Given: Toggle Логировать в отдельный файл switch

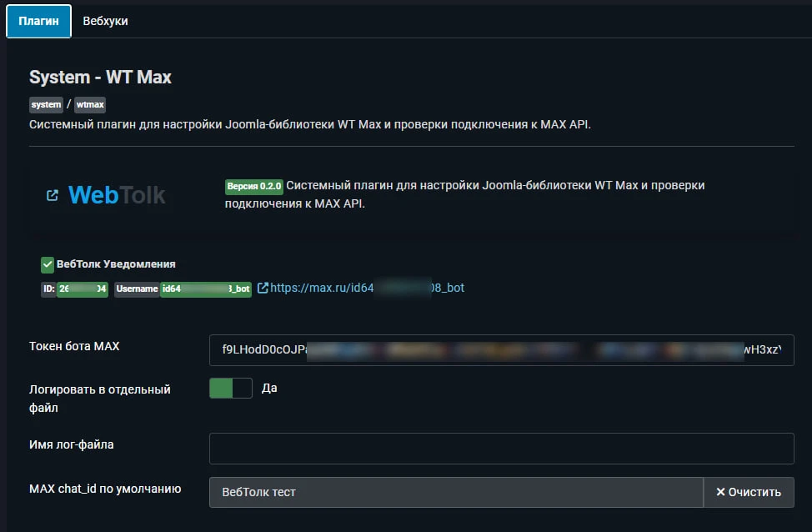Looking at the screenshot, I should click(230, 388).
